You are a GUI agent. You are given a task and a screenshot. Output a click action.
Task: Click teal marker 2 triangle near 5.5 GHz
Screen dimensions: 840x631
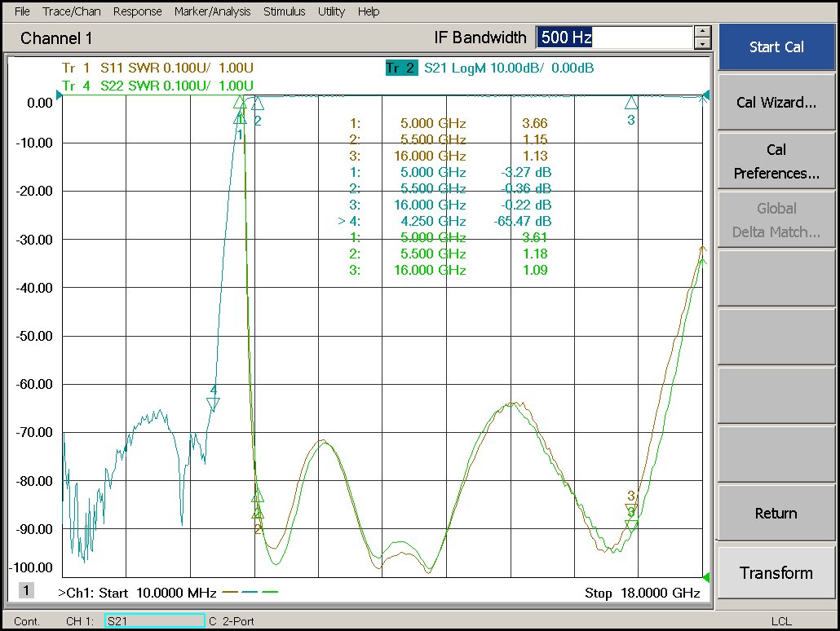257,104
